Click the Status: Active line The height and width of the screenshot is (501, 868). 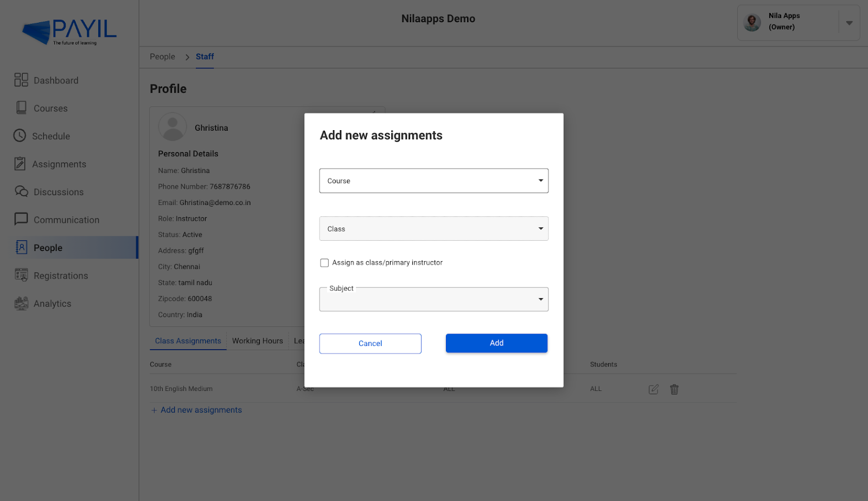(180, 235)
